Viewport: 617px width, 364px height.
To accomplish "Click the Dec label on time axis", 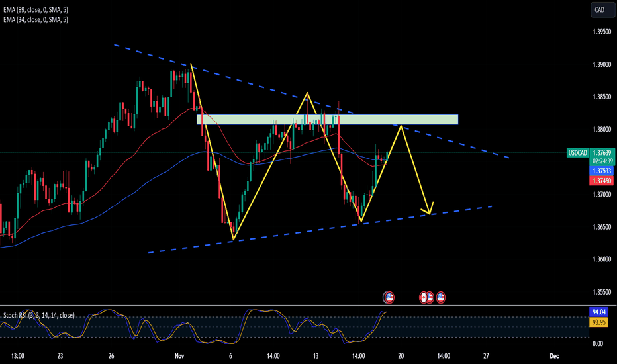I will (x=554, y=356).
